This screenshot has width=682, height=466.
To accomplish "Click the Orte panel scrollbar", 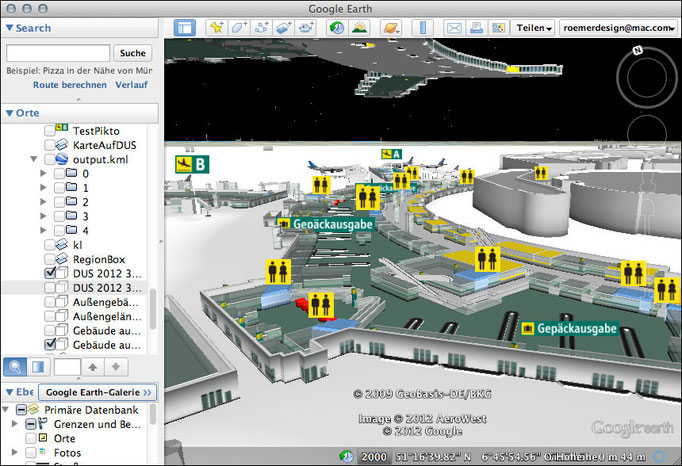I will coord(153,309).
